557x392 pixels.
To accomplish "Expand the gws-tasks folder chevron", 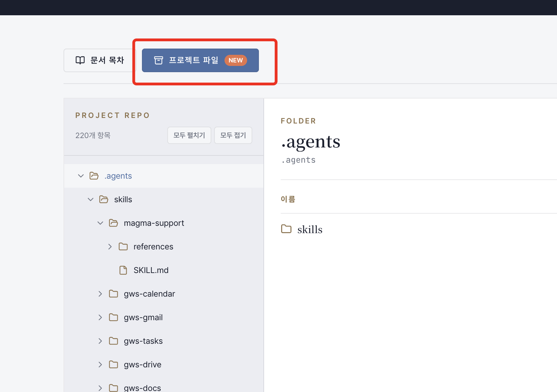I will pyautogui.click(x=100, y=341).
